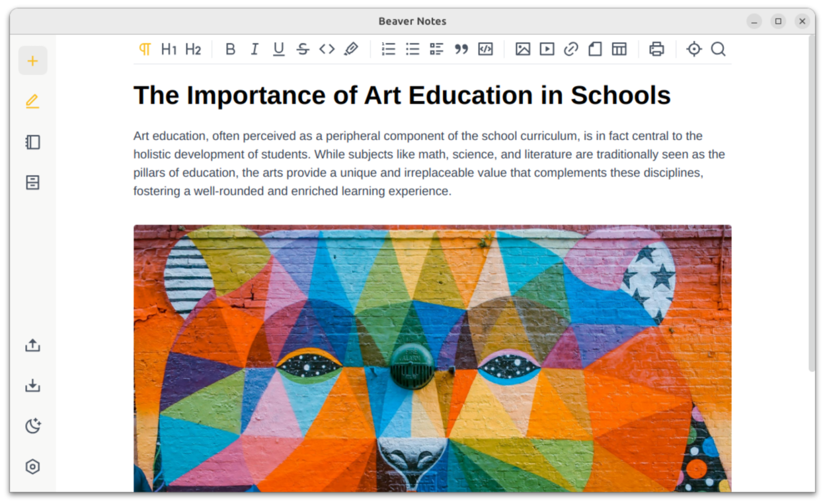Select the highlighter tool

click(x=351, y=49)
